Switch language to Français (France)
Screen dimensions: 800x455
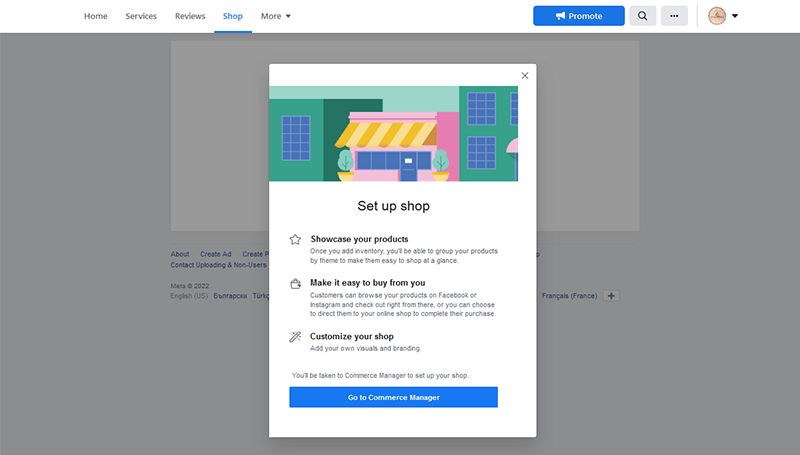(569, 296)
